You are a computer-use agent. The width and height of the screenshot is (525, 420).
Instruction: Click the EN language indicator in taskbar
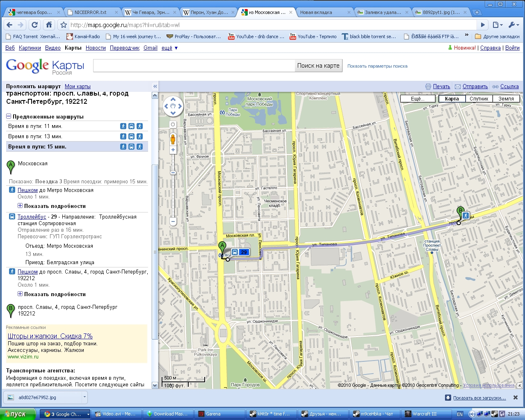tap(460, 414)
